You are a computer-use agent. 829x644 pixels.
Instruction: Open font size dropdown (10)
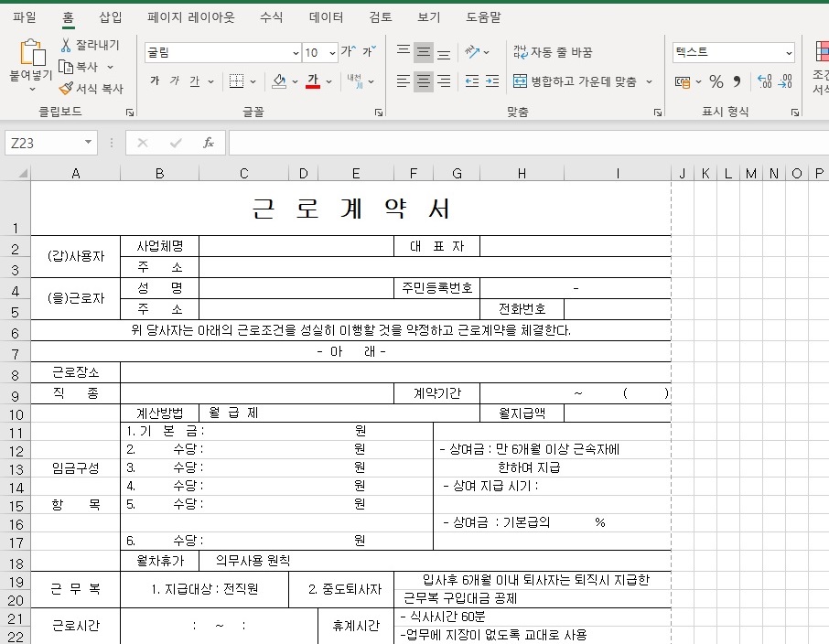point(332,52)
